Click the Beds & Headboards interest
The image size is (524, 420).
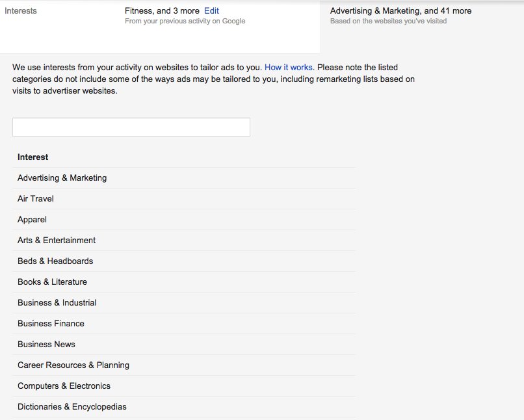click(x=55, y=261)
